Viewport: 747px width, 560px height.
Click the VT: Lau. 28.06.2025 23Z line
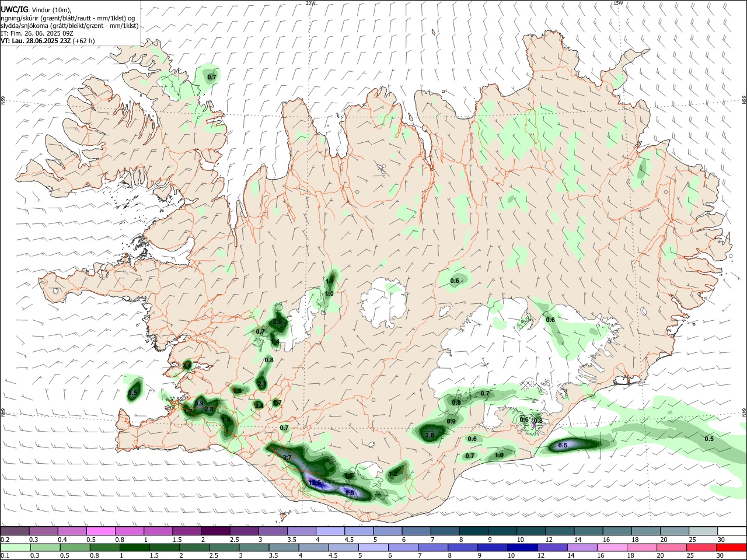48,41
